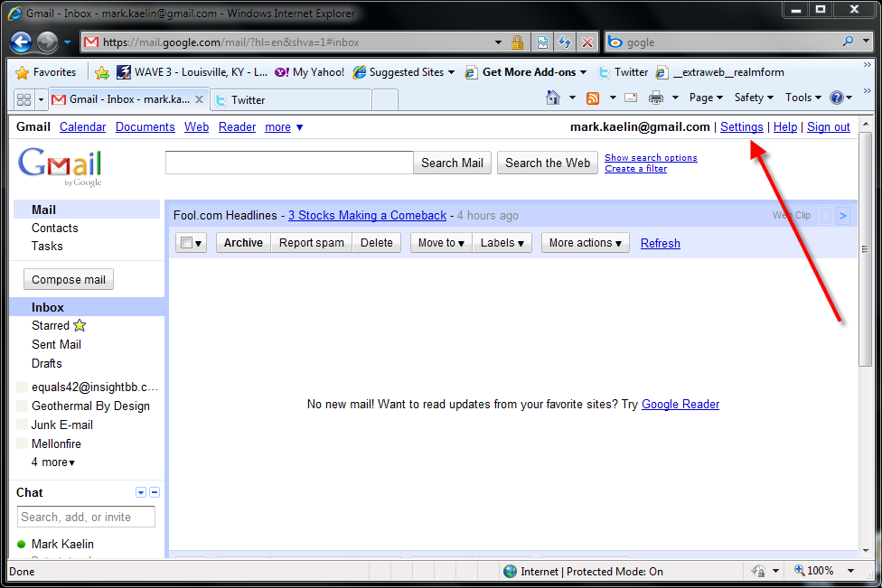Viewport: 882px width, 588px height.
Task: Click the blue Help question mark icon
Action: pos(837,98)
